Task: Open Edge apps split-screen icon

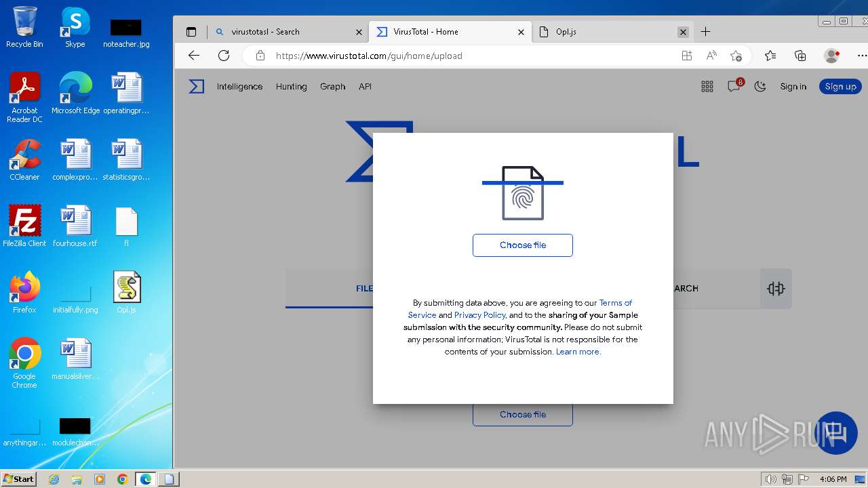Action: (687, 56)
